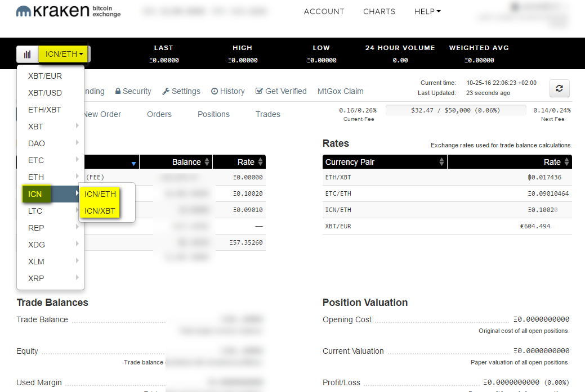Switch to Orders sub-tab
This screenshot has width=585, height=392.
click(x=159, y=114)
